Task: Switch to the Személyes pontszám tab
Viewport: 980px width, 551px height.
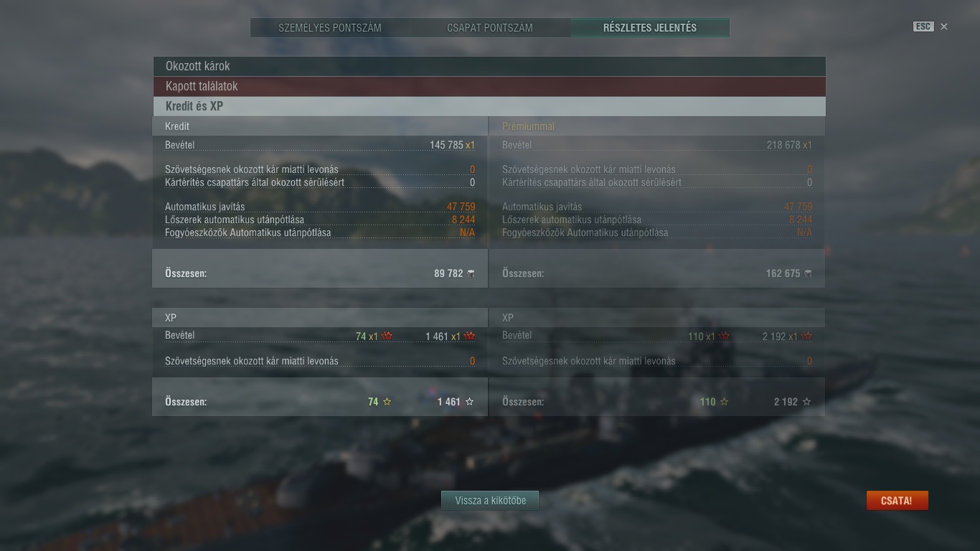Action: pyautogui.click(x=330, y=28)
